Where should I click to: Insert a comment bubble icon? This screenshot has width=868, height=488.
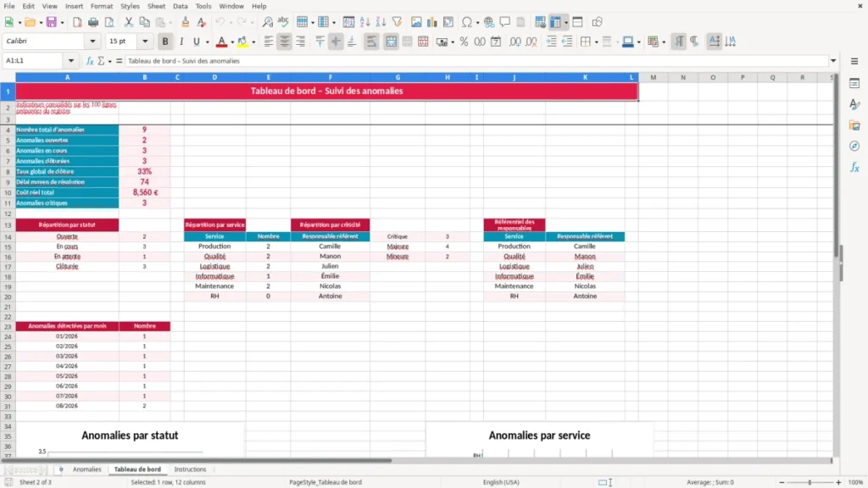tap(505, 22)
